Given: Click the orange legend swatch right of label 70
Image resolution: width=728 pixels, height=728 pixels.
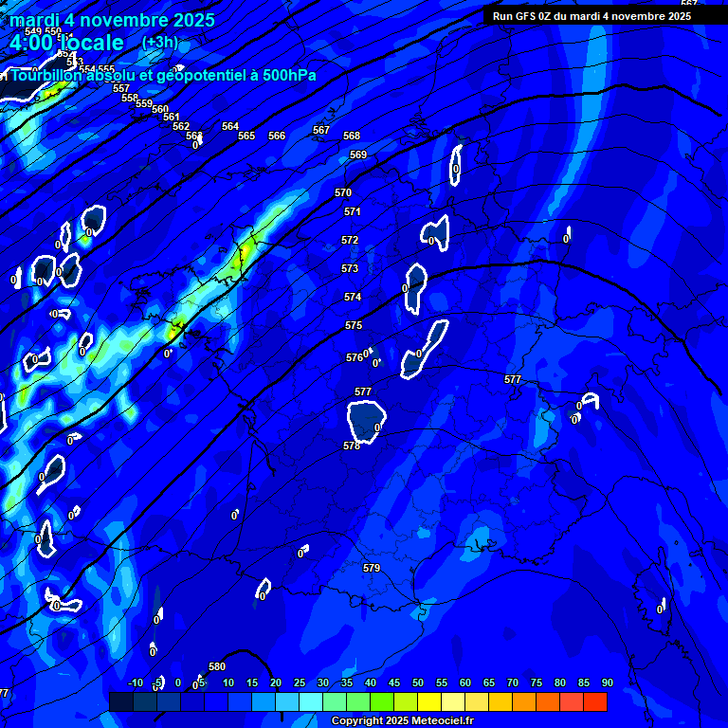Looking at the screenshot, I should [x=524, y=701].
